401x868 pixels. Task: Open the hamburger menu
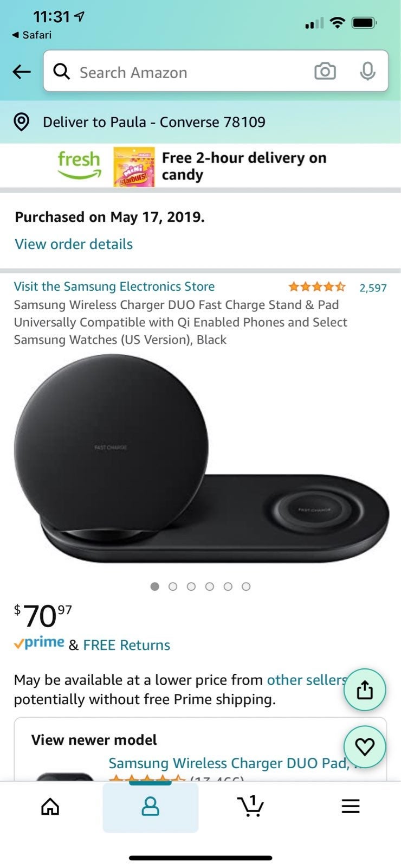pos(351,807)
